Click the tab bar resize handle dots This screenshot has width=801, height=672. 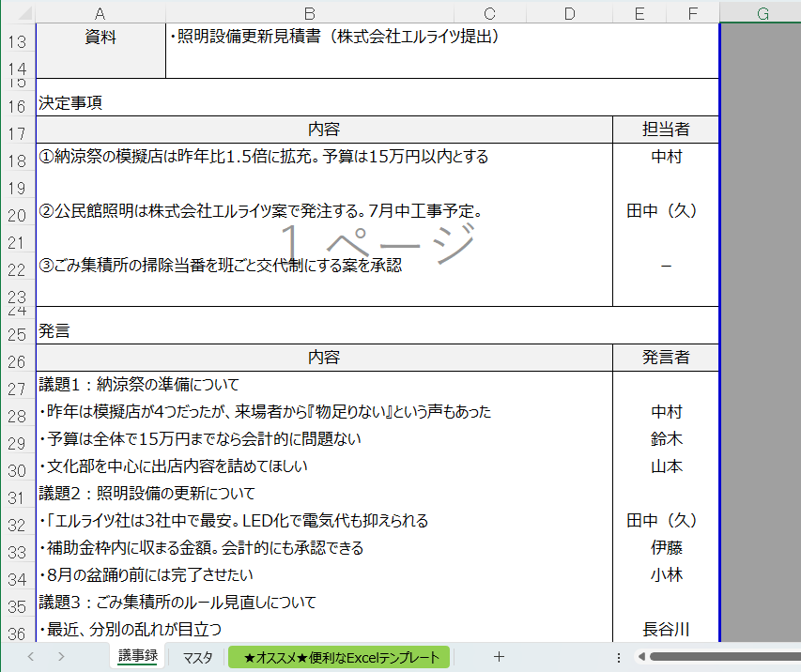pos(619,657)
